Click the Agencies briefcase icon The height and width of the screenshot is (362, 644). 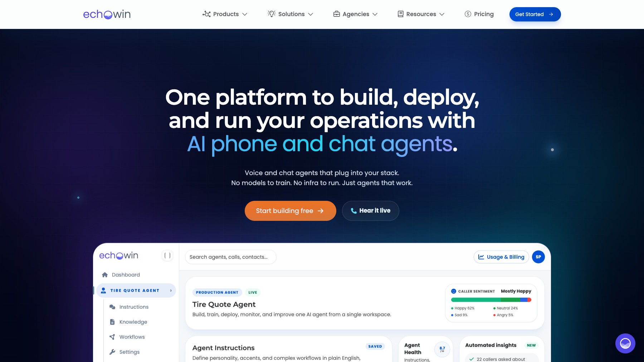tap(336, 14)
